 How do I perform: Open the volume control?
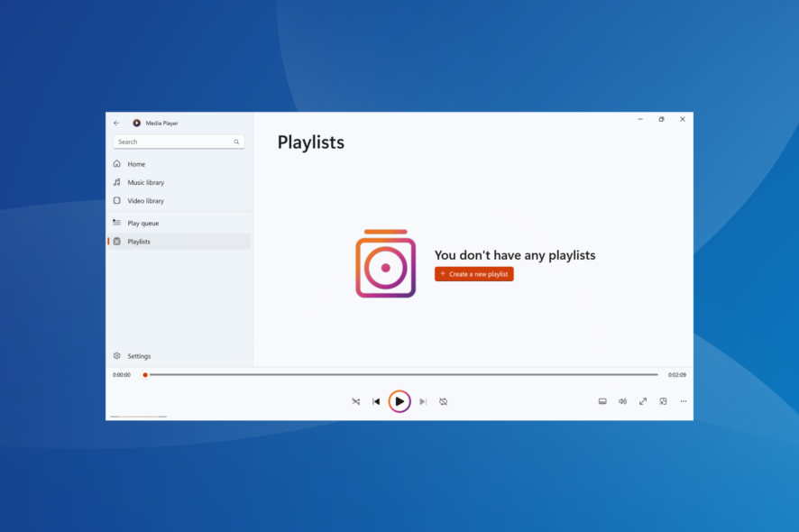tap(622, 401)
